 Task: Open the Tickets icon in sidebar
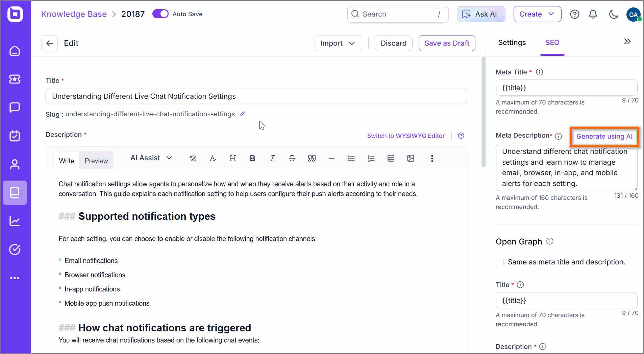pyautogui.click(x=15, y=79)
